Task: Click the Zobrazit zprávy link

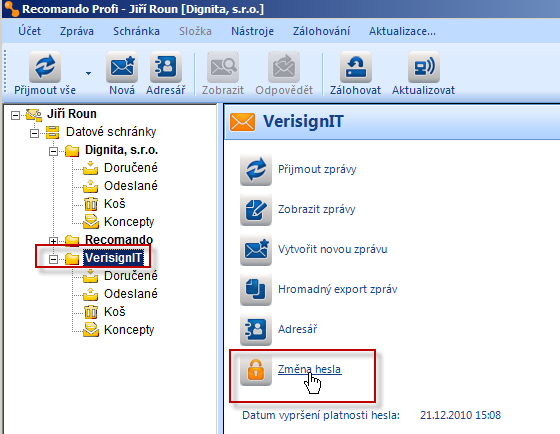Action: pyautogui.click(x=316, y=209)
